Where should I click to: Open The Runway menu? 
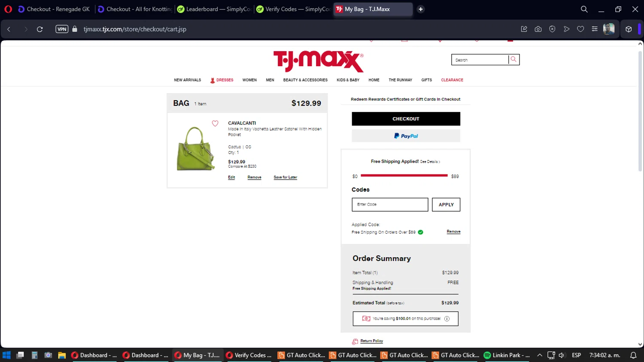(401, 80)
